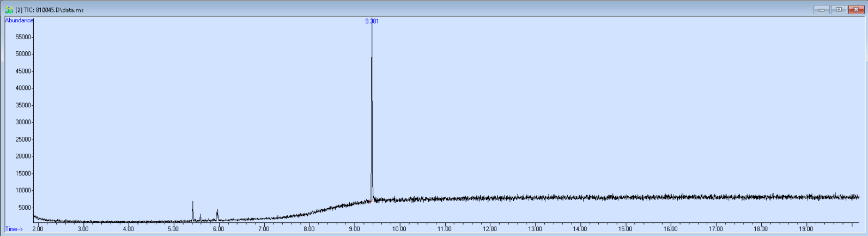The image size is (868, 236).
Task: Click the 20000 abundance tick label
Action: (23, 156)
